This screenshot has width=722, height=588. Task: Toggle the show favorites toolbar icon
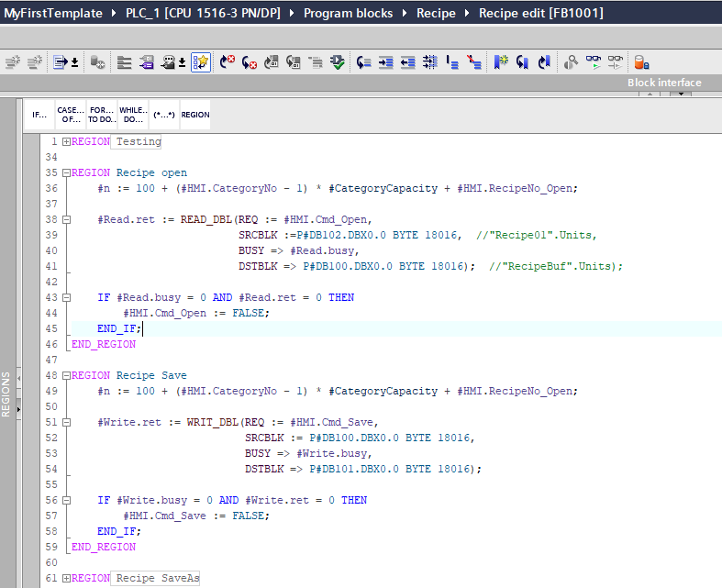201,62
